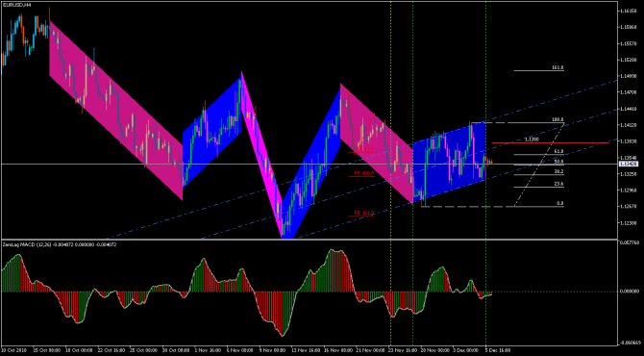The width and height of the screenshot is (644, 356).
Task: Click the red FE 161.8 expansion label
Action: 364,213
